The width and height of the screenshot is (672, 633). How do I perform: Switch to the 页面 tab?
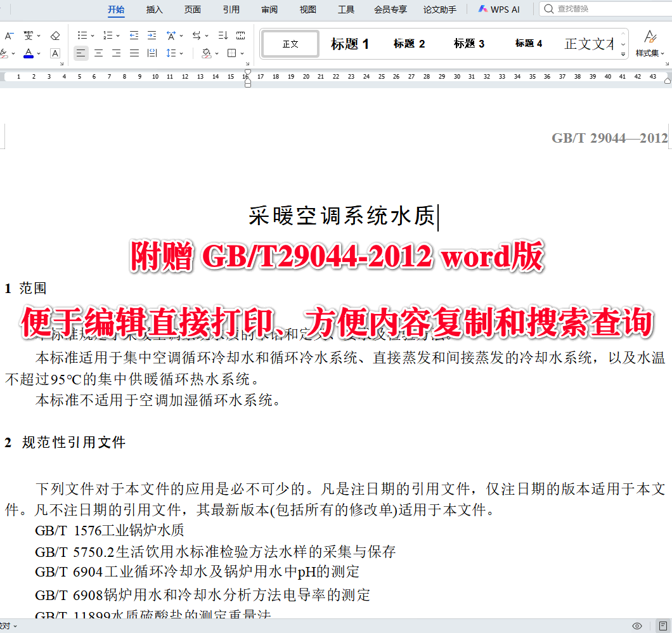(193, 10)
